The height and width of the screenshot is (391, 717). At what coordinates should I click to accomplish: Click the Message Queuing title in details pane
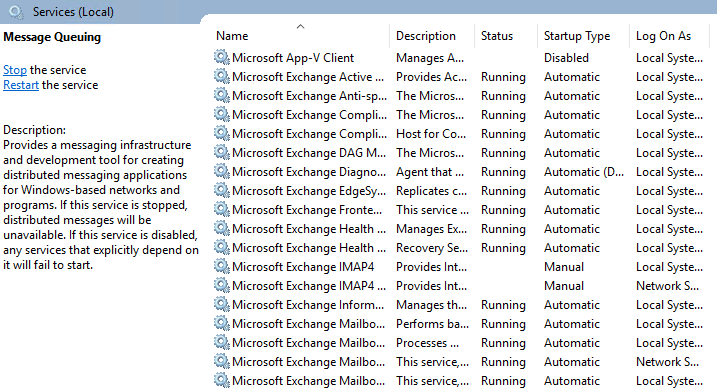coord(52,37)
